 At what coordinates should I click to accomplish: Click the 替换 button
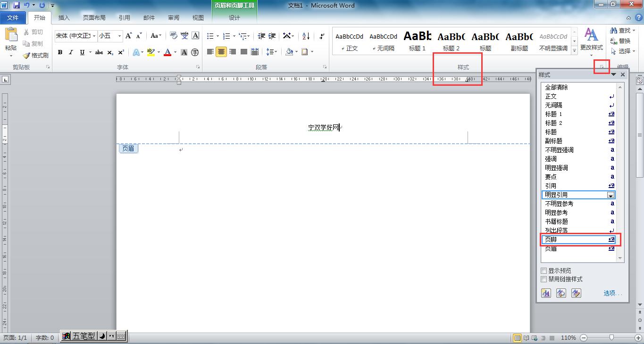click(621, 41)
